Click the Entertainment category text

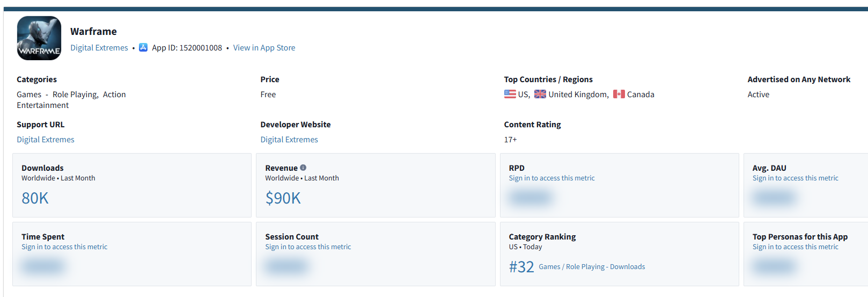42,105
